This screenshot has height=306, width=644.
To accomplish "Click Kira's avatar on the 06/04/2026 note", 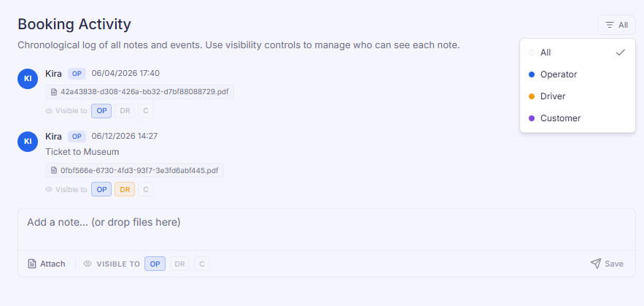I will click(28, 79).
